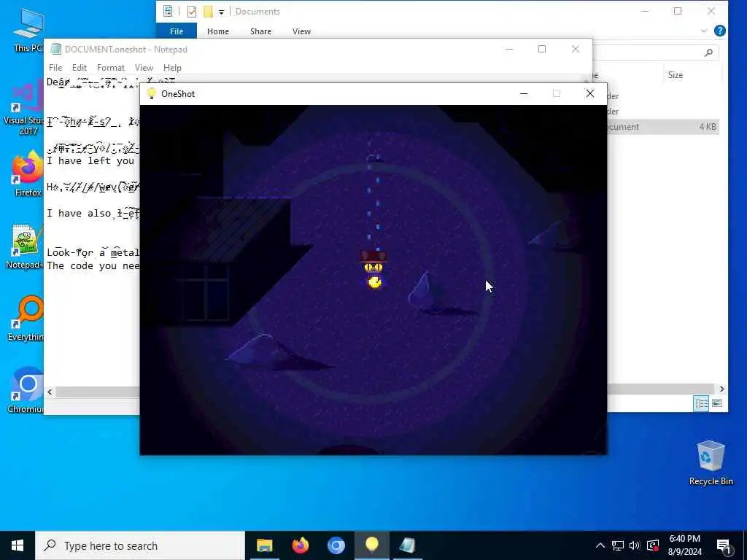Open Notepad View menu
Screen dimensions: 747x560
coord(144,68)
